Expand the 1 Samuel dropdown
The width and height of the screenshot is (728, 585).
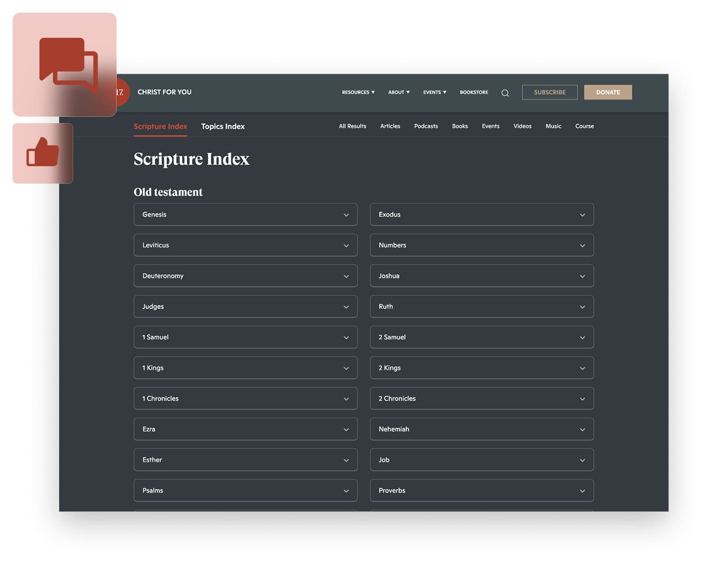(245, 337)
